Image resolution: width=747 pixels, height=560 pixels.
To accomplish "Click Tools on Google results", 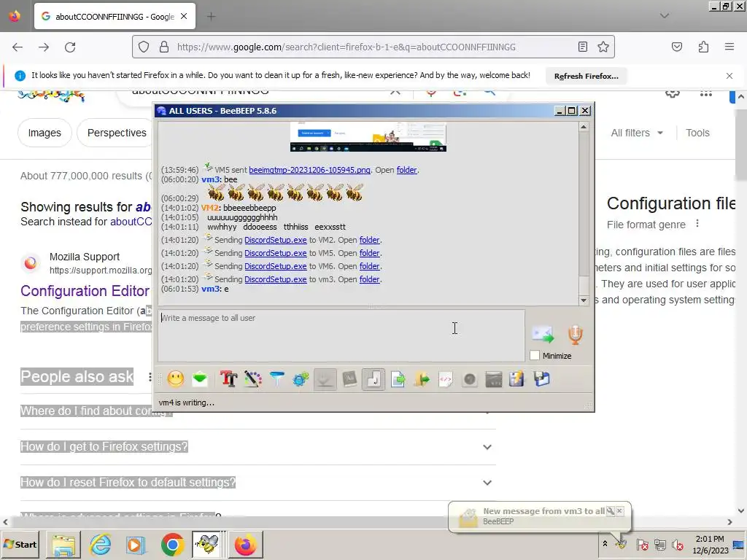I will 697,133.
